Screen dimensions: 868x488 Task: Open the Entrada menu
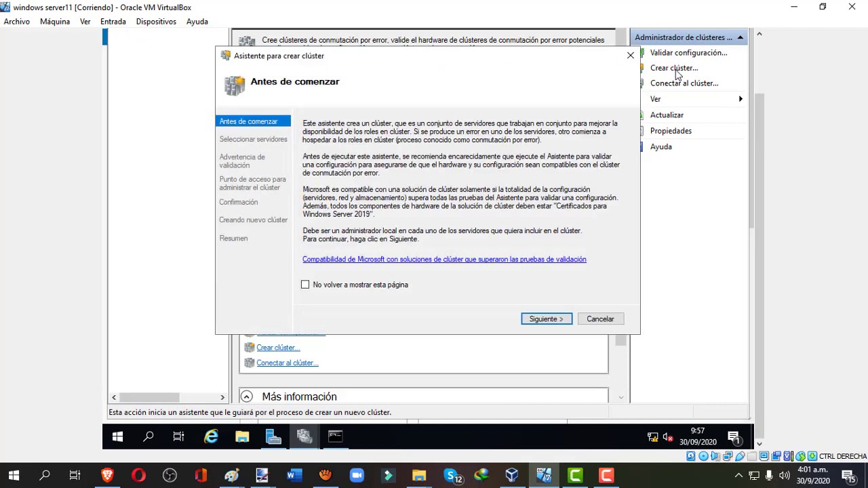point(113,22)
